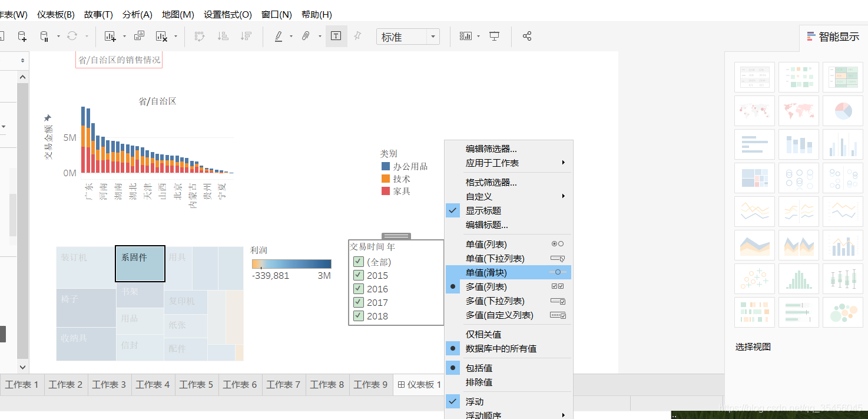Viewport: 868px width, 419px height.
Task: Uncheck the 2018 year checkbox
Action: [358, 316]
